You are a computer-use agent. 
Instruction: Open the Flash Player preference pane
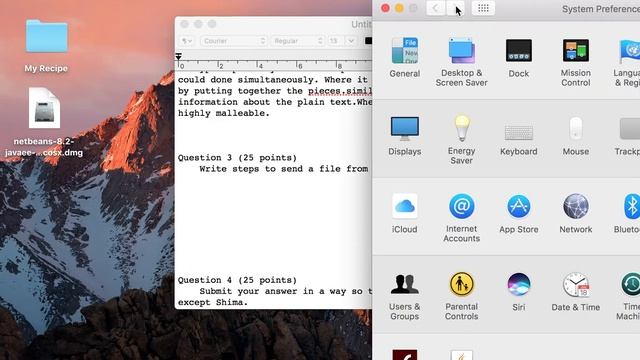404,354
